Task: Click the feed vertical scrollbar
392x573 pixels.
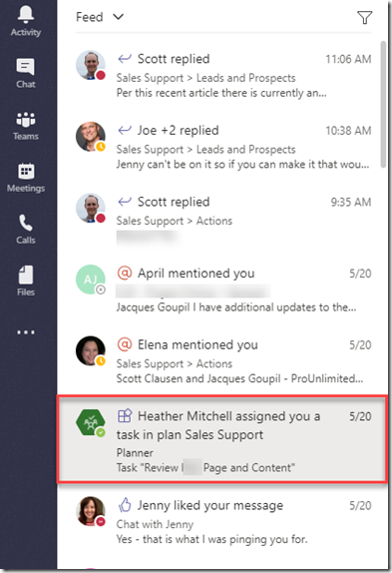Action: pyautogui.click(x=383, y=104)
